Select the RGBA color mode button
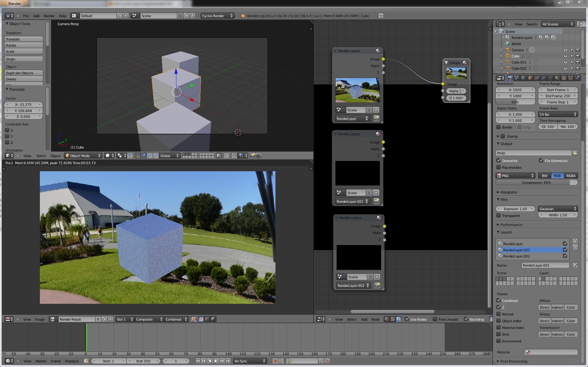588x367 pixels. coord(571,176)
